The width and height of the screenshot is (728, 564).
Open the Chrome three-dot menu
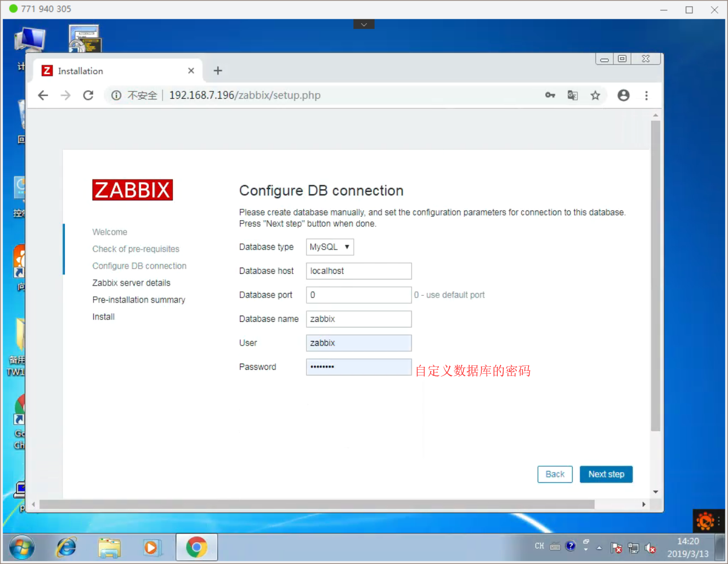pos(647,95)
